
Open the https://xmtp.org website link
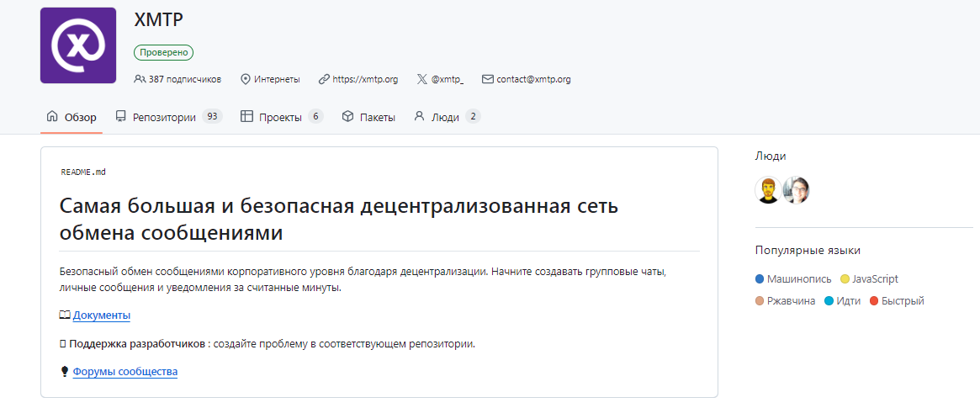pyautogui.click(x=366, y=79)
